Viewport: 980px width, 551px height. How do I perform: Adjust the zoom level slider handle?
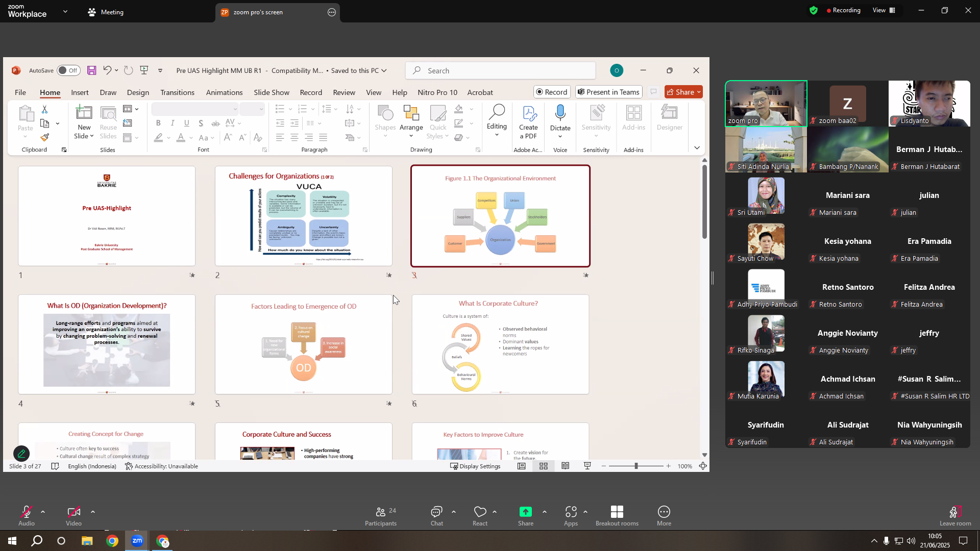tap(636, 466)
